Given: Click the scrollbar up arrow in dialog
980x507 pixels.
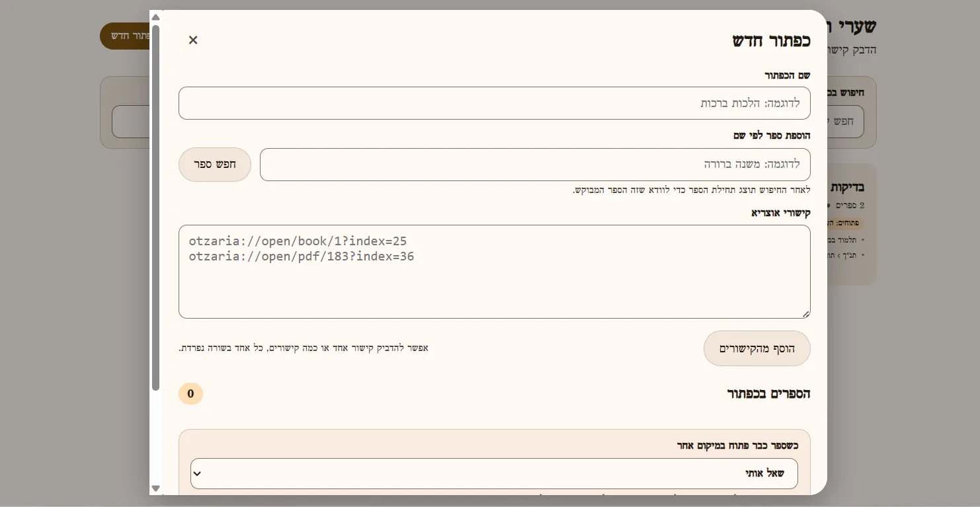Looking at the screenshot, I should tap(156, 17).
